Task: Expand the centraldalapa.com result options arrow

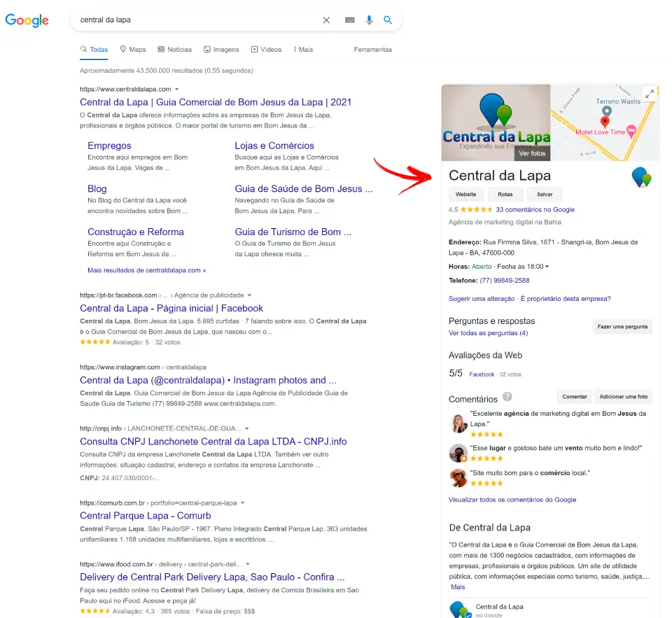Action: coord(176,89)
